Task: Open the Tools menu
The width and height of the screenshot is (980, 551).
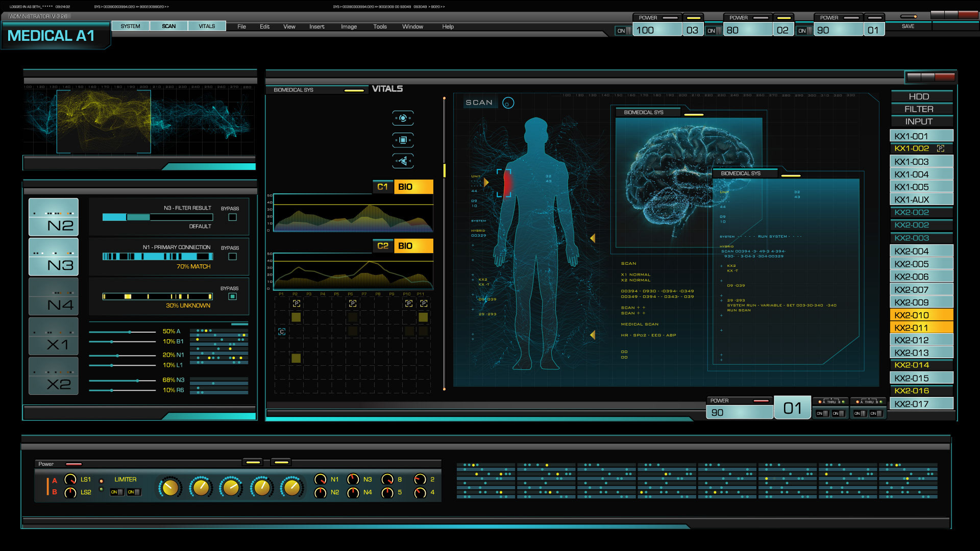Action: coord(380,27)
